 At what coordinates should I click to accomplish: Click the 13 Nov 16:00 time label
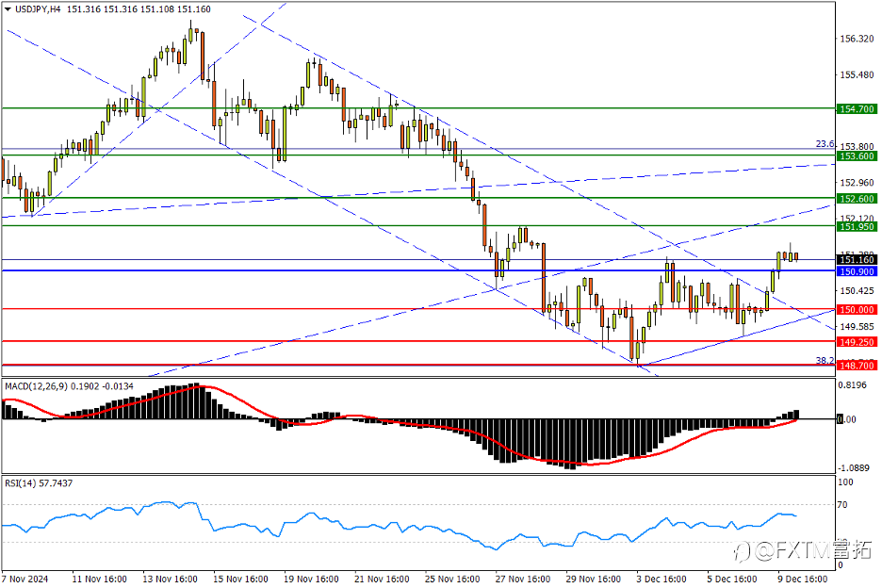pos(170,579)
